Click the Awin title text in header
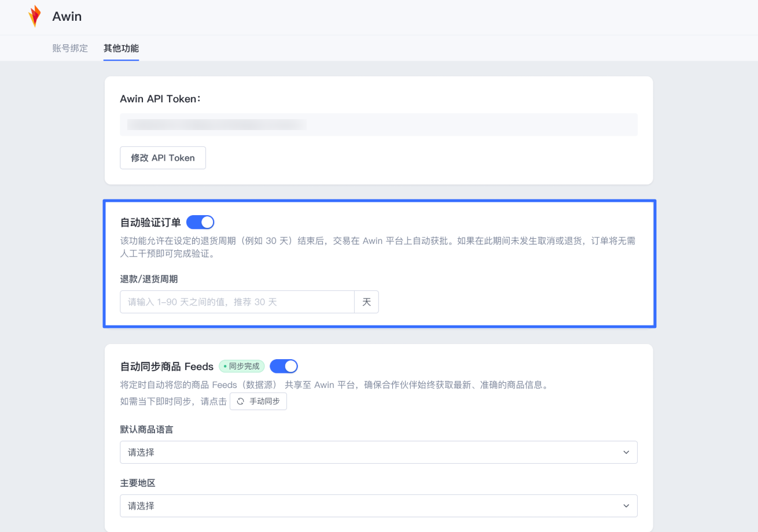Image resolution: width=758 pixels, height=532 pixels. coord(67,16)
